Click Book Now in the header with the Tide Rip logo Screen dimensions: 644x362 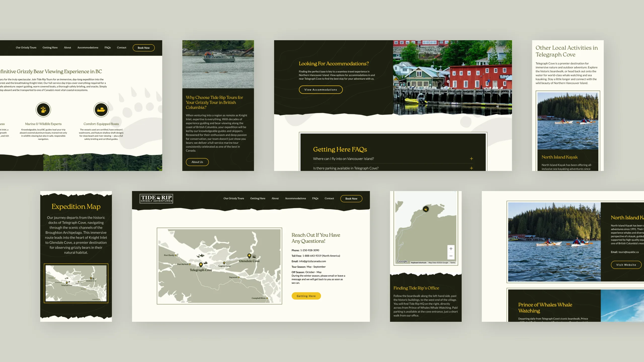351,199
